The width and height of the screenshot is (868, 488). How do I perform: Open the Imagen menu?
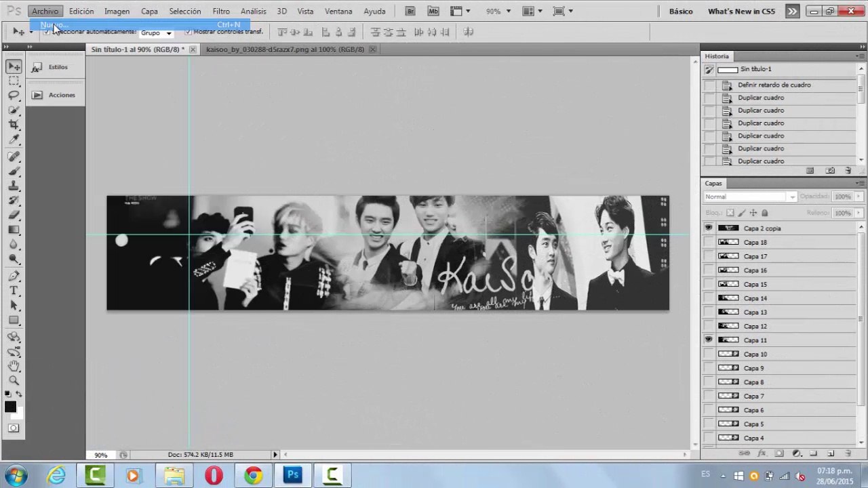pyautogui.click(x=117, y=11)
